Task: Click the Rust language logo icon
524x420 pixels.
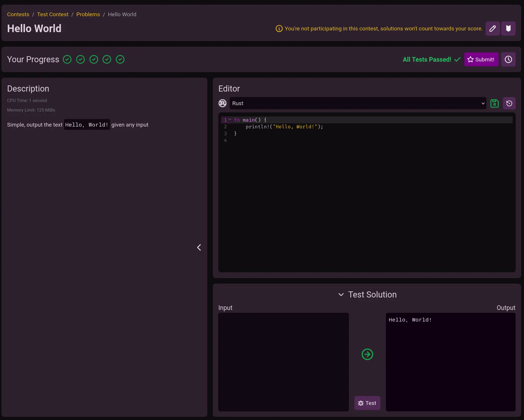Action: pyautogui.click(x=222, y=103)
